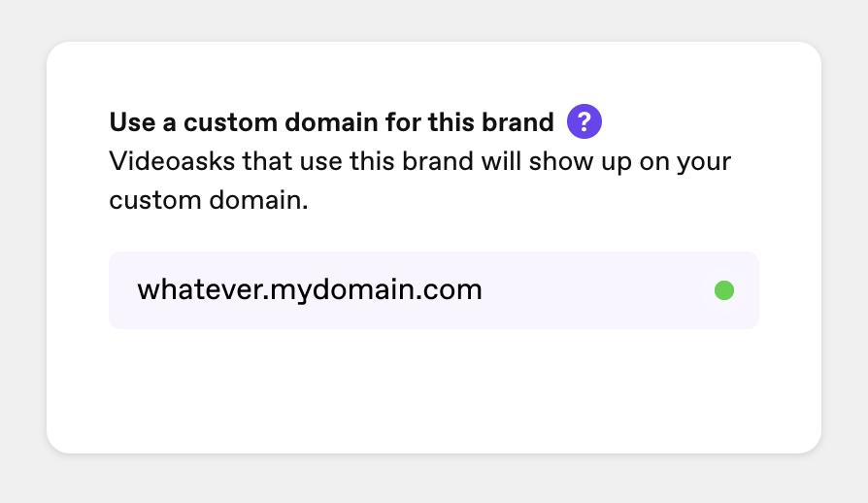Click the Videoasks description paragraph
Image resolution: width=868 pixels, height=503 pixels.
pyautogui.click(x=419, y=181)
